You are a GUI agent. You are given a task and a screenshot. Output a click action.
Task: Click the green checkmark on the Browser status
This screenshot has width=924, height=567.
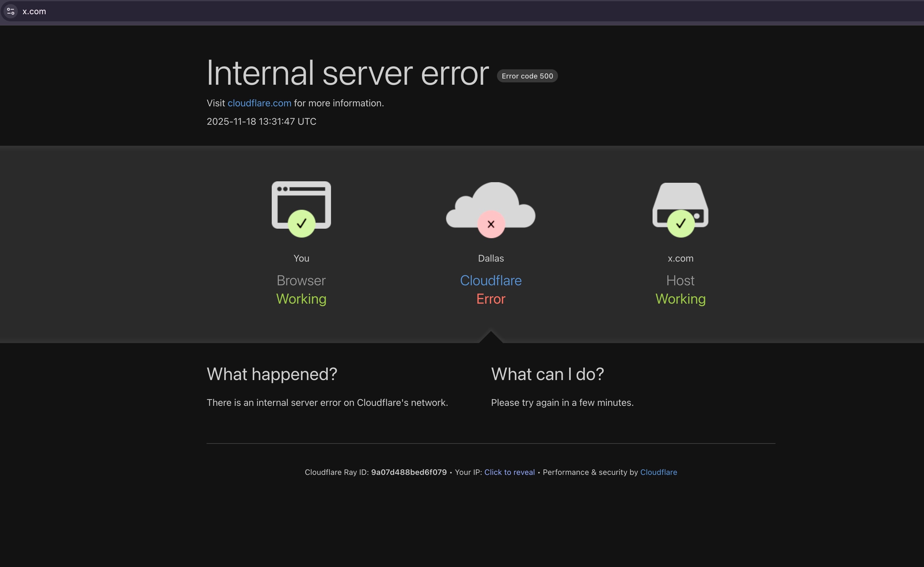(x=301, y=224)
